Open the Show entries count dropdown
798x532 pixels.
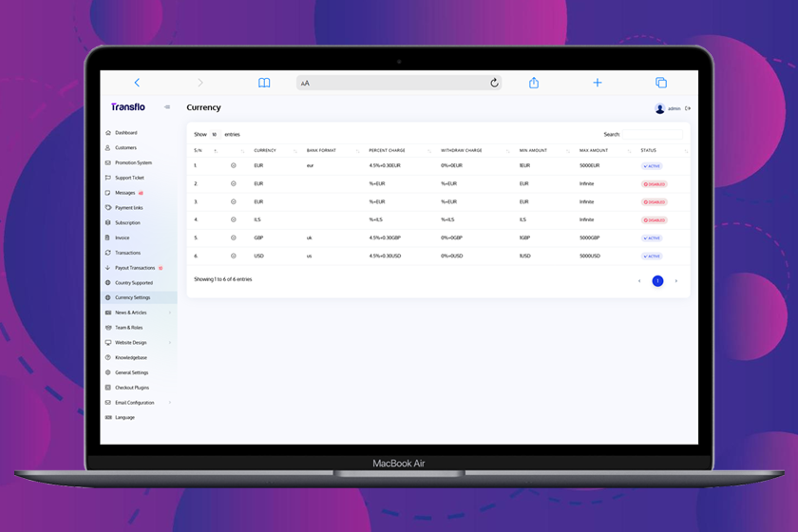click(x=215, y=135)
